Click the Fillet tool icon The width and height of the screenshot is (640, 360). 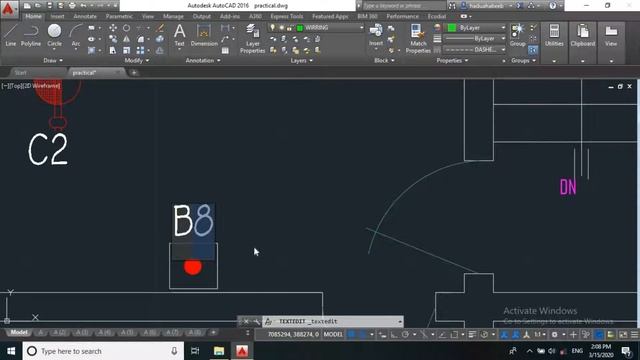pos(140,39)
